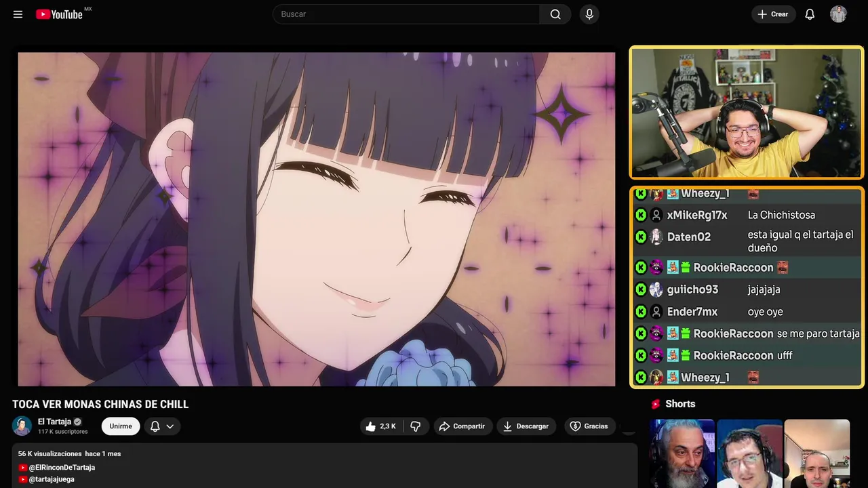Open El Tartaja channel avatar
868x488 pixels.
coord(22,426)
